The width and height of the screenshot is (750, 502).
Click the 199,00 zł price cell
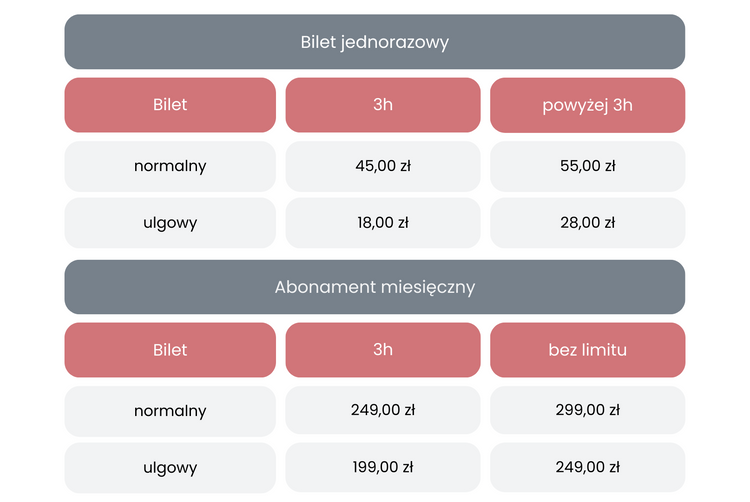pos(382,468)
